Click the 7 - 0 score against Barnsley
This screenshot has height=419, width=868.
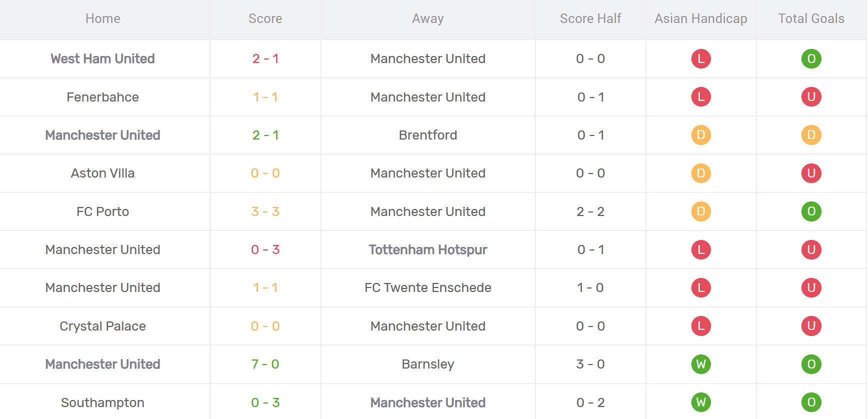(x=265, y=364)
